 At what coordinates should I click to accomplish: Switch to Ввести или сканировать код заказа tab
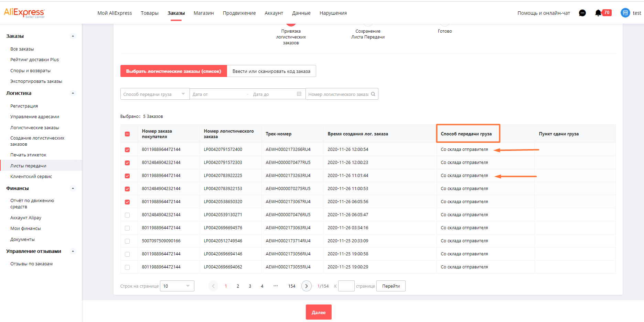click(271, 71)
